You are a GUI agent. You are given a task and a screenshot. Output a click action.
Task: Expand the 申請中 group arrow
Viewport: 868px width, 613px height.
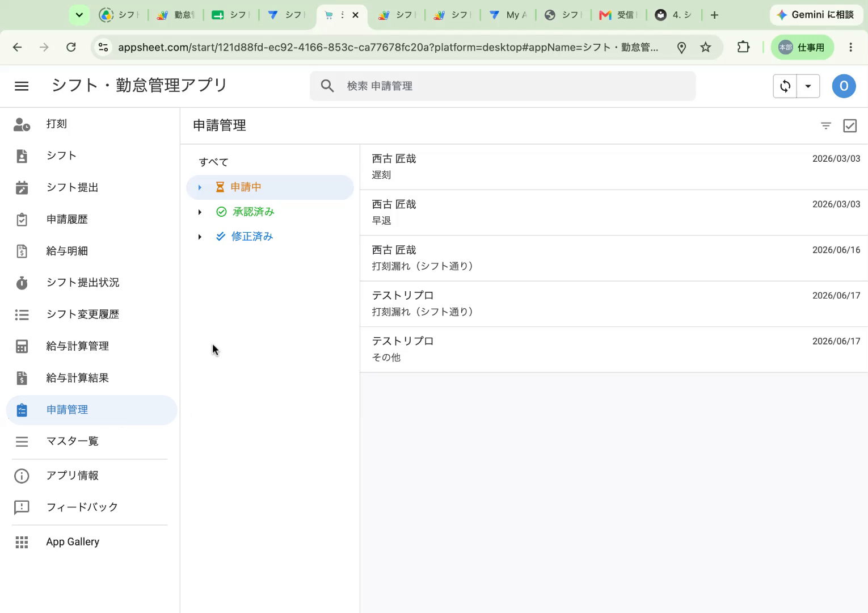tap(200, 187)
